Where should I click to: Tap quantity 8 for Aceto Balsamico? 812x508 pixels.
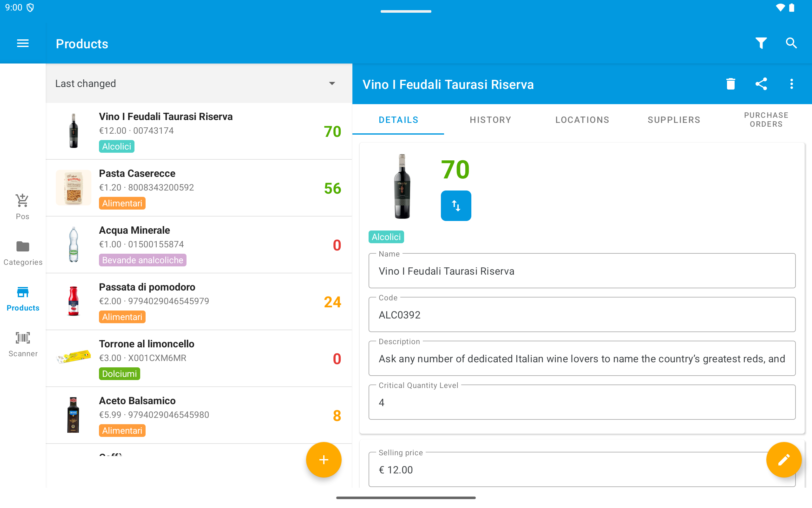pyautogui.click(x=337, y=416)
